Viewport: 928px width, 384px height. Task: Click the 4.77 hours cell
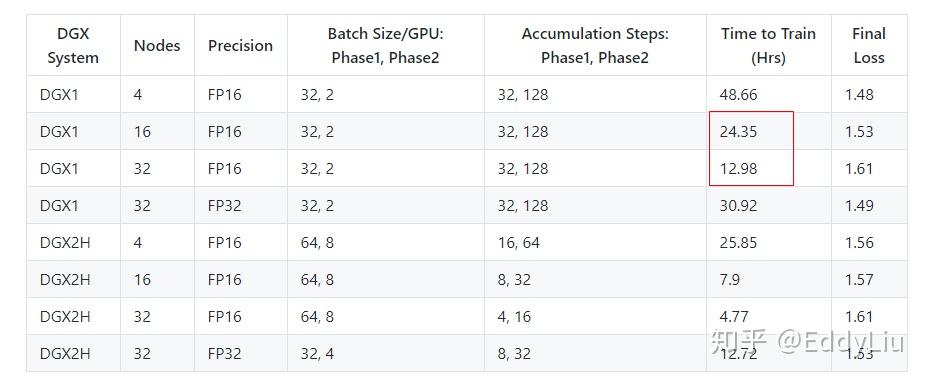click(x=734, y=317)
